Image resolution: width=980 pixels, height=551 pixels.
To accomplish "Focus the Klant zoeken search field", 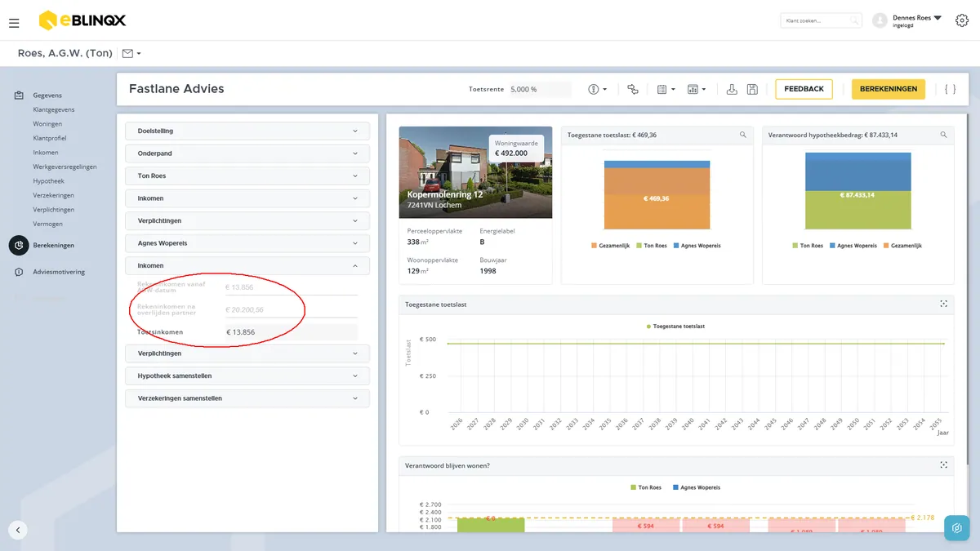I will click(821, 20).
